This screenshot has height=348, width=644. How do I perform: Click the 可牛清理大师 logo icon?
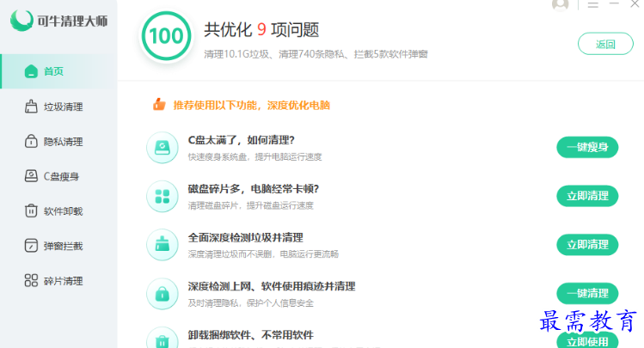[21, 20]
